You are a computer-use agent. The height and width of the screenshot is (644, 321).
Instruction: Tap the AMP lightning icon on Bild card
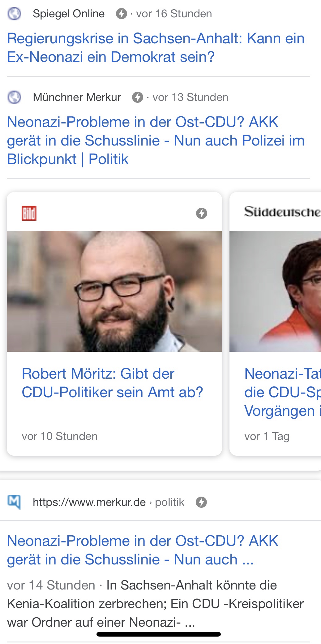(202, 213)
